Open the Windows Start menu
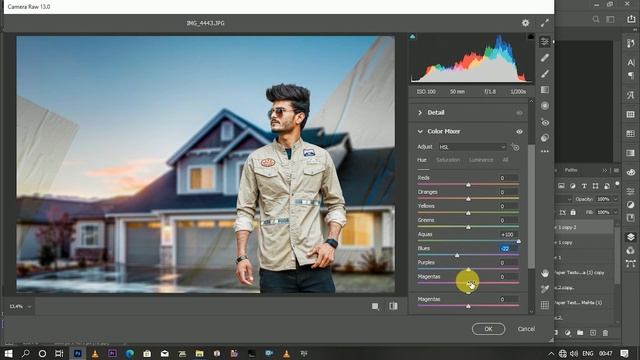 8,353
